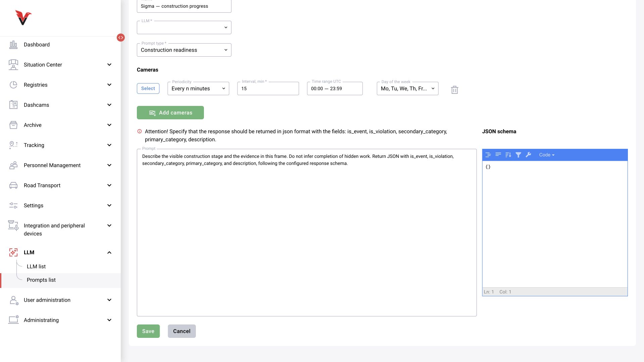
Task: Click the Time range UTC field
Action: coord(335,88)
